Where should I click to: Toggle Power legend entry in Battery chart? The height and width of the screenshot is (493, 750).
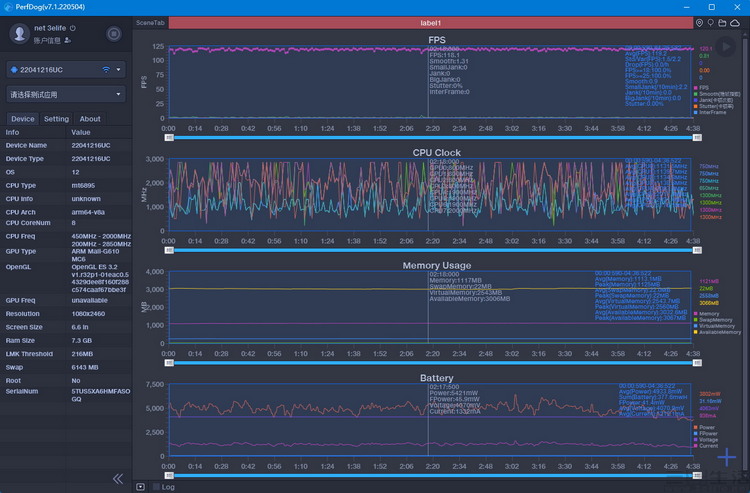704,427
